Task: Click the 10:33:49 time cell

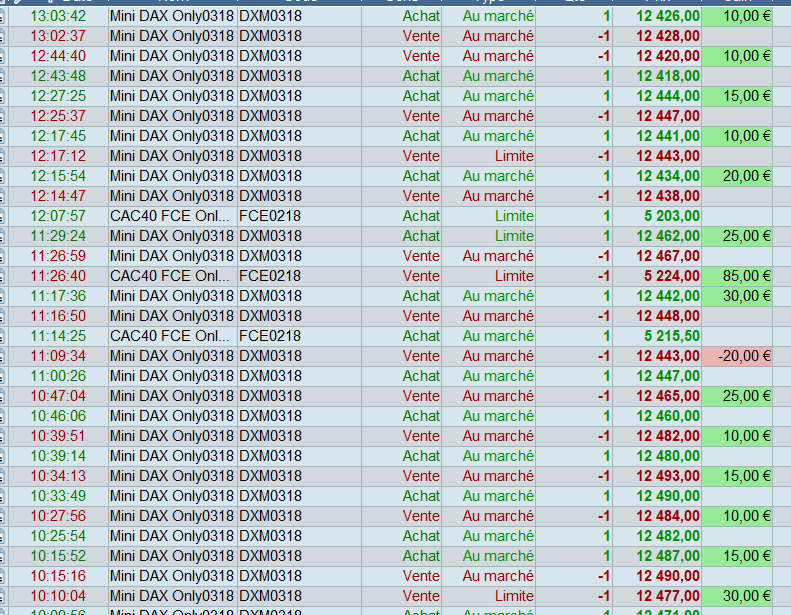Action: 58,496
